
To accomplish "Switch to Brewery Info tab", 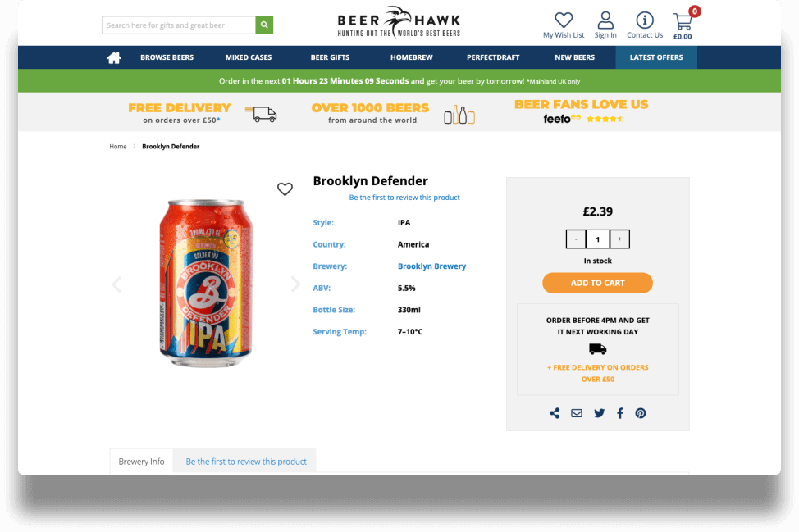I will point(141,462).
